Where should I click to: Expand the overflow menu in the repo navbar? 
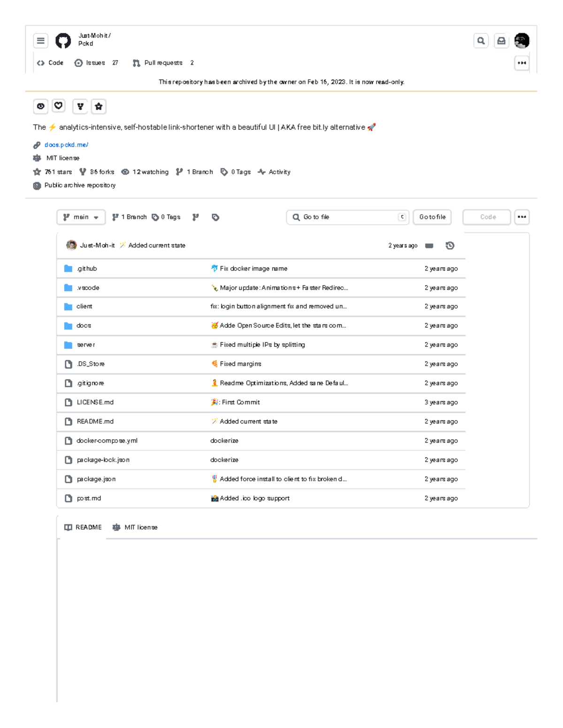coord(522,63)
